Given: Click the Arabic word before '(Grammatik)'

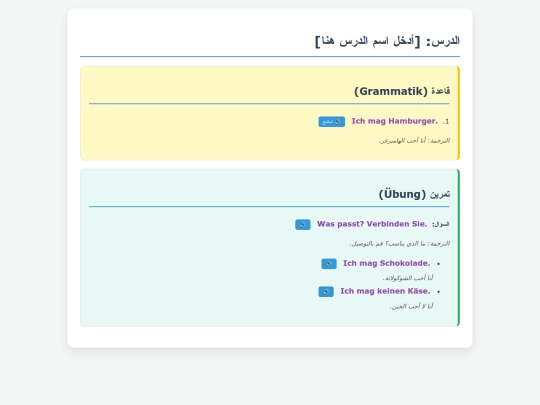Looking at the screenshot, I should click(440, 91).
